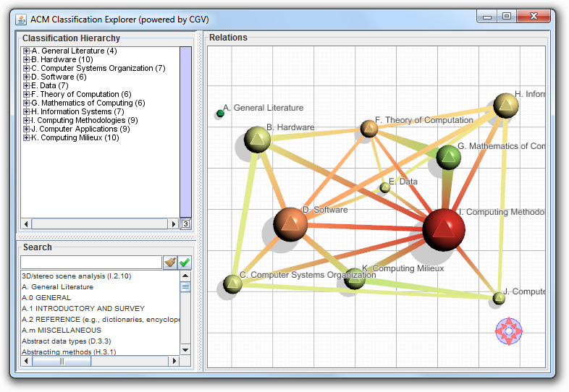Click the green Mathematics of Computing node
This screenshot has height=392, width=569.
[x=449, y=157]
